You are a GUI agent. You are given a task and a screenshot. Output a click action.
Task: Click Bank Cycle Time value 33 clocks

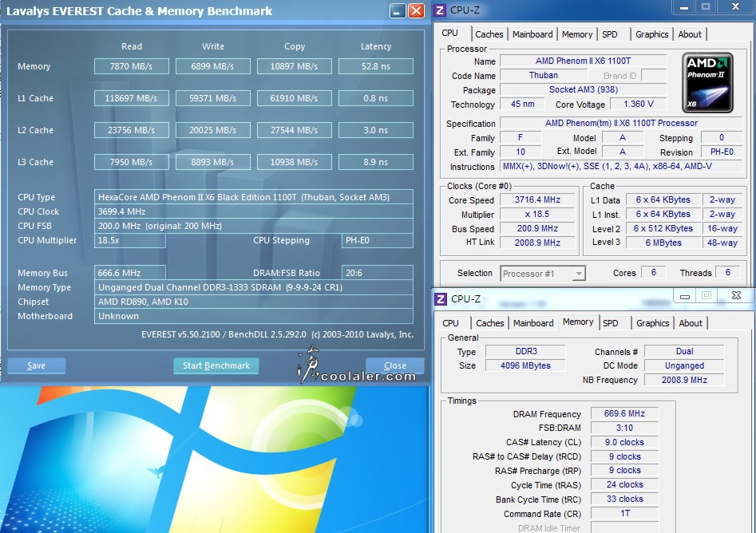[624, 499]
